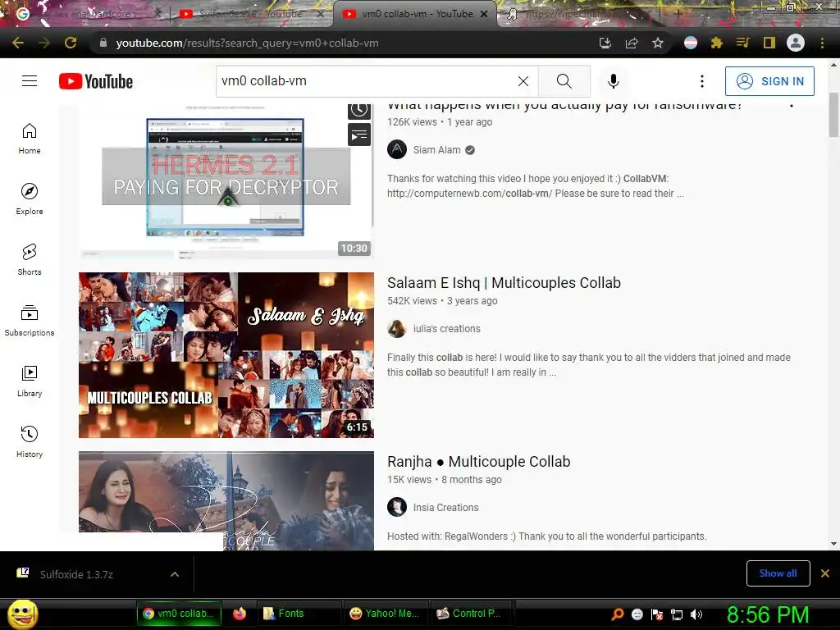Switch to Control Panel taskbar button

tap(472, 614)
